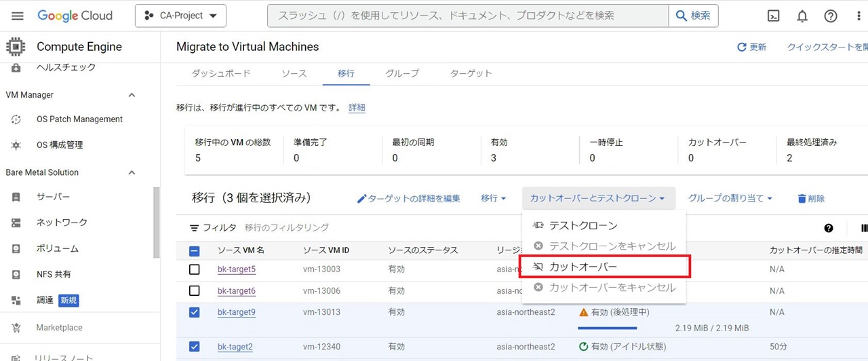Open the bk-target9 link
868x361 pixels.
click(237, 312)
